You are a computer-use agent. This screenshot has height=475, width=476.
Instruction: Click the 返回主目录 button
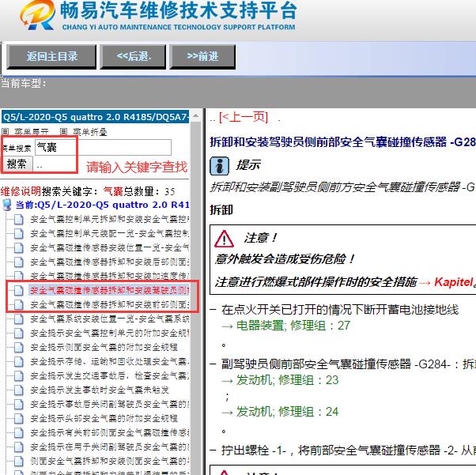click(x=51, y=56)
